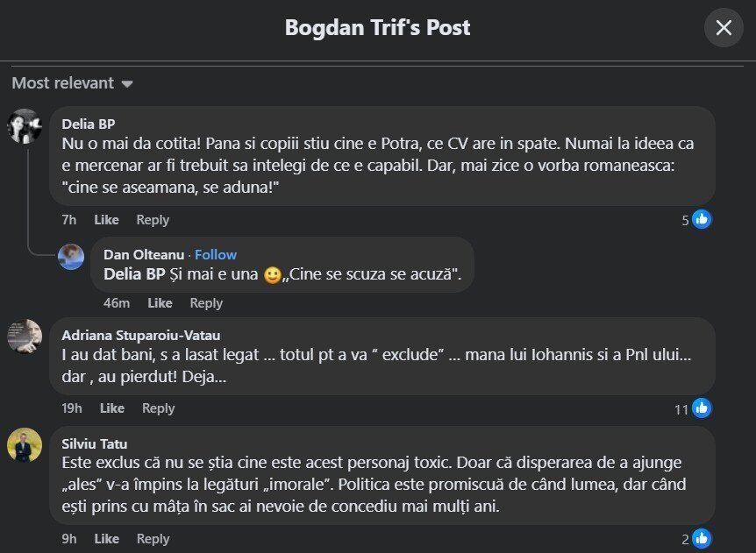Viewport: 756px width, 553px height.
Task: Click like reaction icon on Silviu Tatu's comment
Action: click(x=701, y=538)
